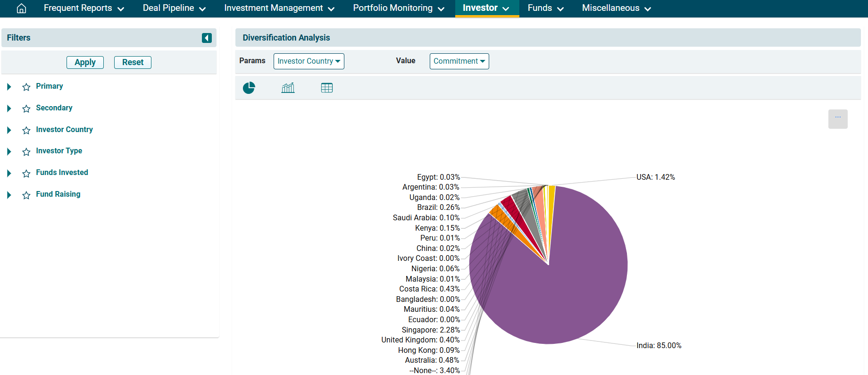Switch to table grid view
The image size is (868, 375).
(326, 88)
